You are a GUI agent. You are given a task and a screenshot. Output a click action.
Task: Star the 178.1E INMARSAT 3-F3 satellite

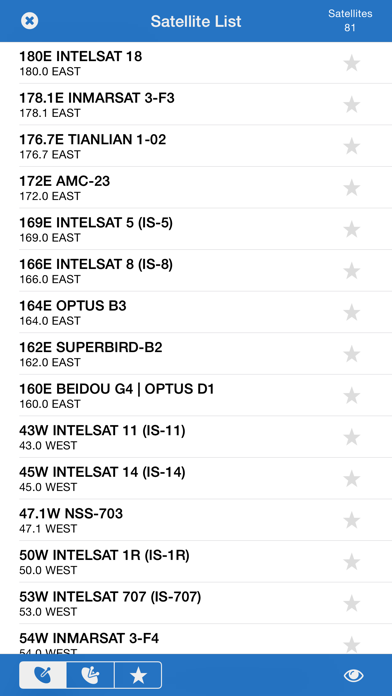click(352, 105)
